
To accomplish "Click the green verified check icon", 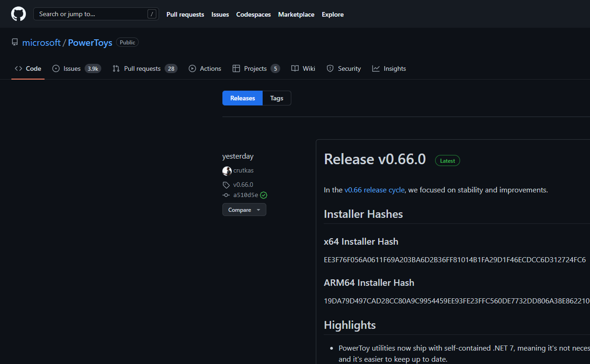I will (x=264, y=195).
